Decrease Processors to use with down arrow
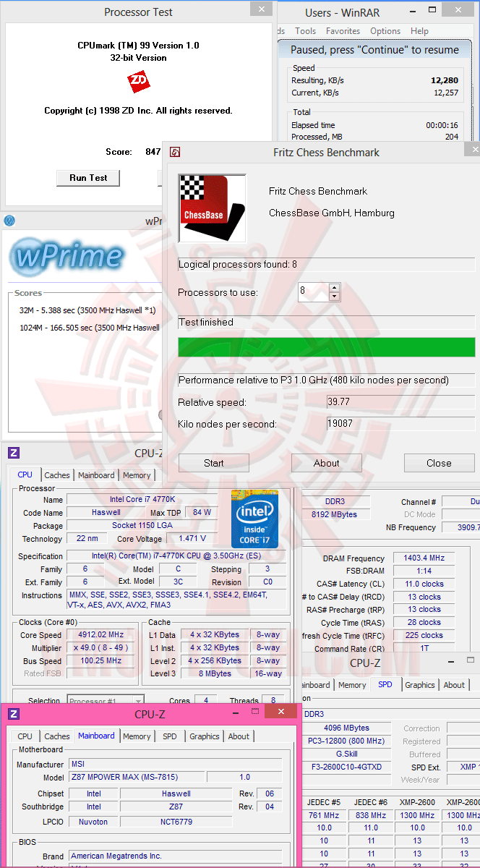The width and height of the screenshot is (480, 868). coord(334,297)
